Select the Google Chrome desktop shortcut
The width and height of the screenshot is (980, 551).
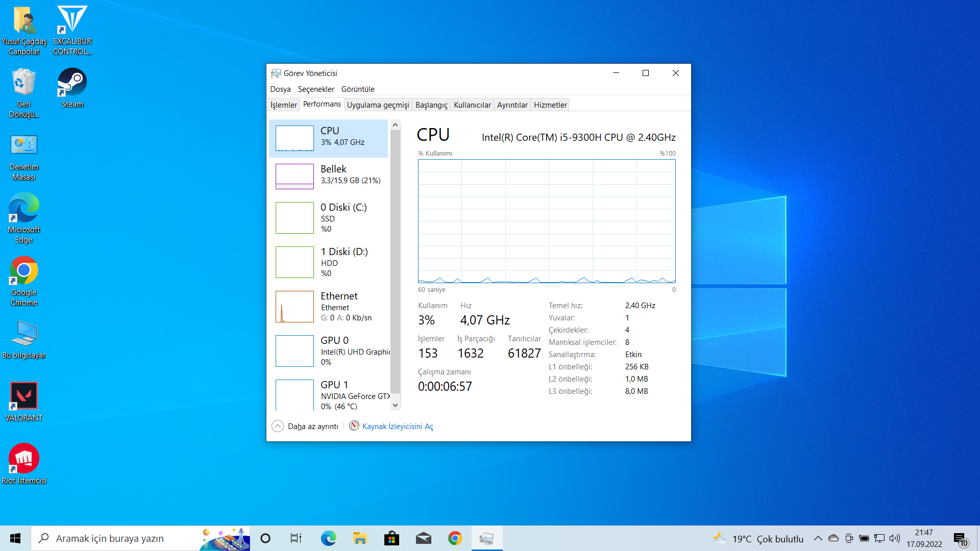tap(24, 281)
